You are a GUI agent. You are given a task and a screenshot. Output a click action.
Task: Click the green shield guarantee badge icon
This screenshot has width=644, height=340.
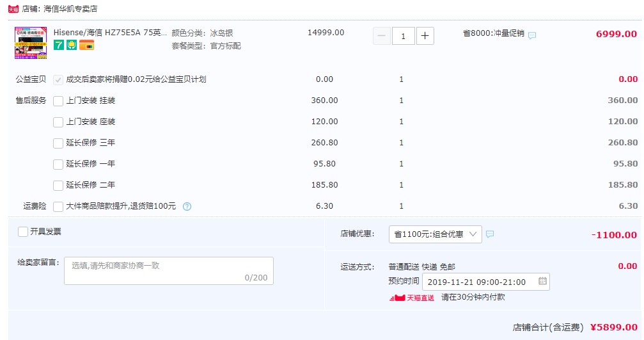point(72,45)
